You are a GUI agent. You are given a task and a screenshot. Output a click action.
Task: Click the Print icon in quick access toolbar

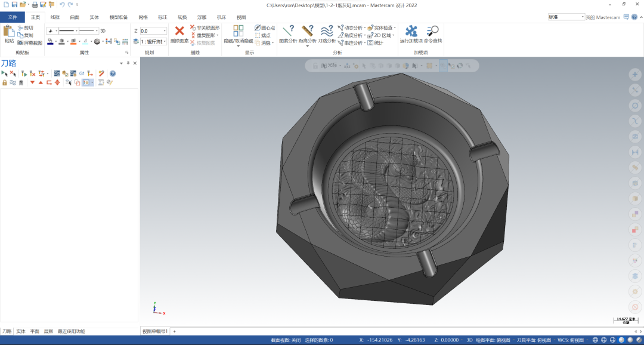(35, 5)
